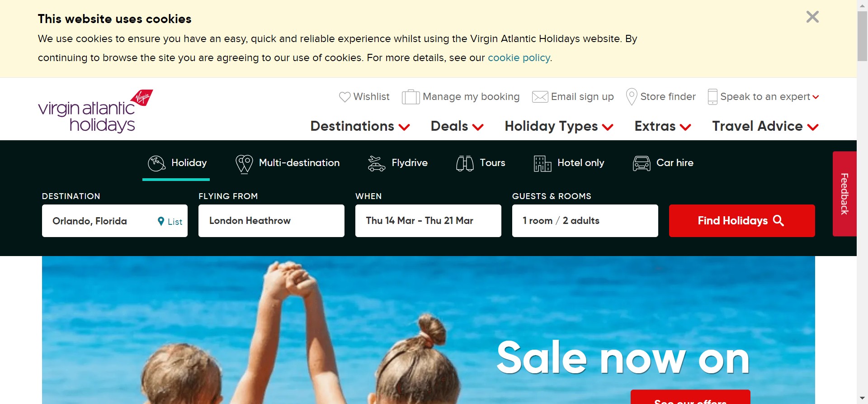This screenshot has height=404, width=868.
Task: Choose the Car hire search tab
Action: (663, 163)
